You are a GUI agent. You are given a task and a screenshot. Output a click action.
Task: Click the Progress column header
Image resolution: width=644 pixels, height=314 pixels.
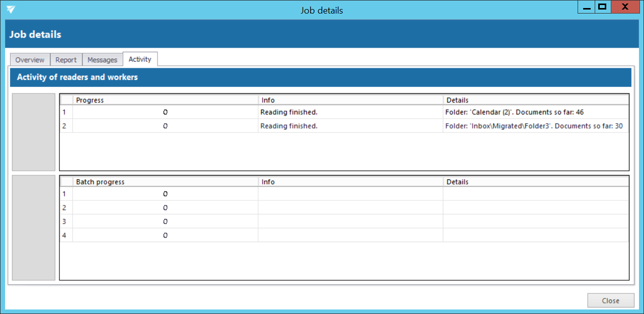pos(165,100)
